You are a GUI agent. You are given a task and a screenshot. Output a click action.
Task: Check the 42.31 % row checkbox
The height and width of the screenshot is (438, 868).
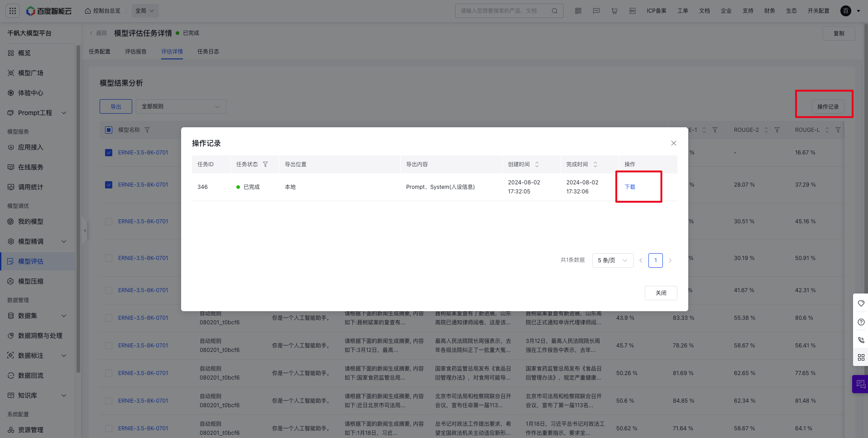[x=109, y=290]
